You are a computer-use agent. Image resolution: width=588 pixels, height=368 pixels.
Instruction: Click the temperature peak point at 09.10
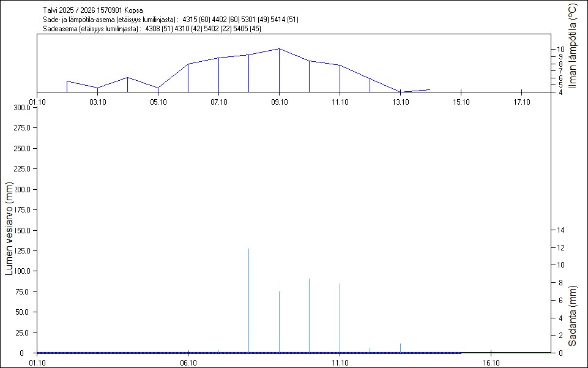(279, 48)
